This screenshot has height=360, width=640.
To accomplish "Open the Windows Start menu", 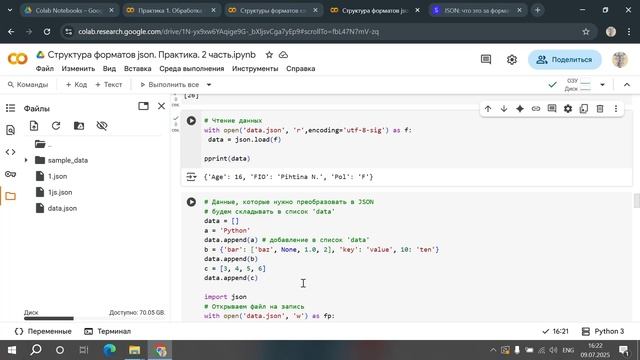I will click(x=12, y=350).
